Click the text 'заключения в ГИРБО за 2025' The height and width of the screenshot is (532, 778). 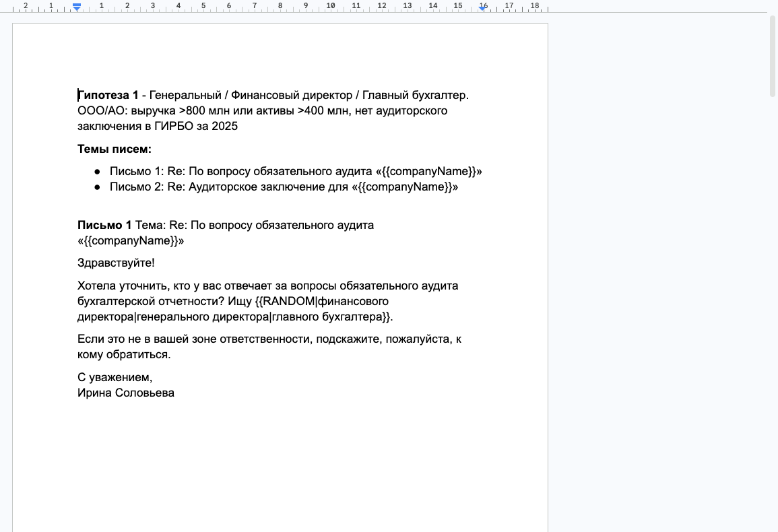(x=158, y=126)
